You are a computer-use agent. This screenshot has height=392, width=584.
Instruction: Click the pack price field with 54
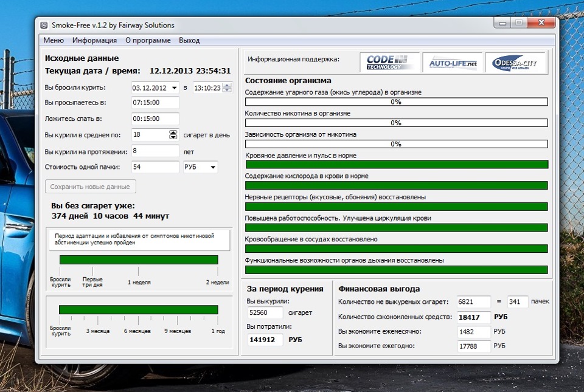click(155, 167)
